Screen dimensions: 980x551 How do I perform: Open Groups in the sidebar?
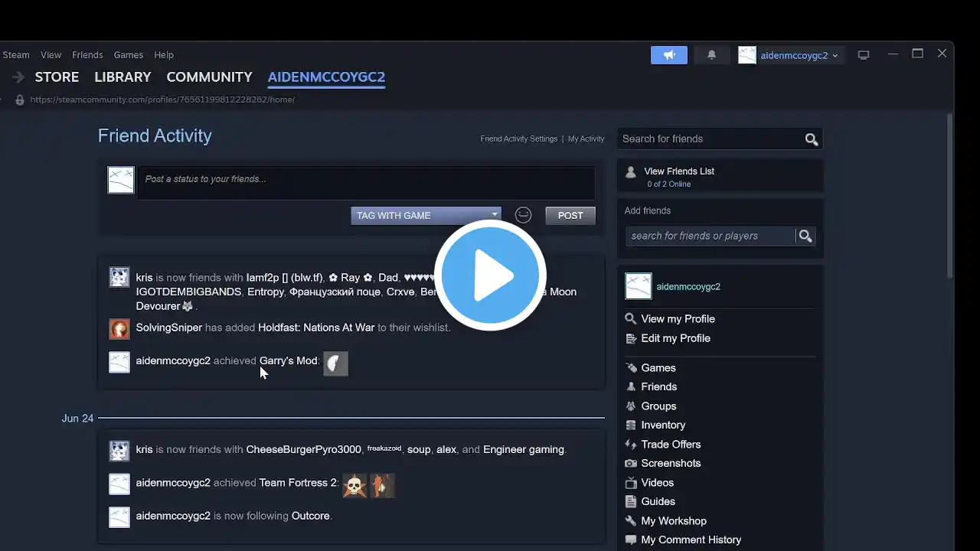[x=658, y=406]
